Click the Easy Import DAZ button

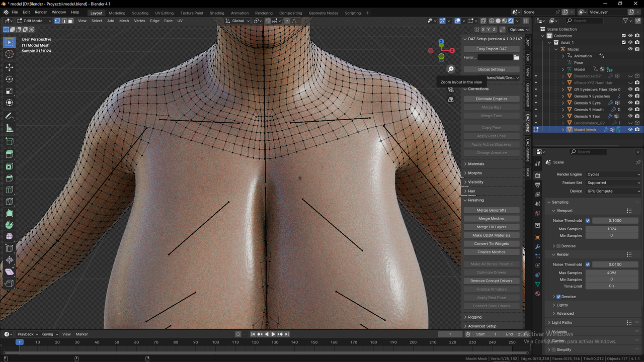click(491, 49)
